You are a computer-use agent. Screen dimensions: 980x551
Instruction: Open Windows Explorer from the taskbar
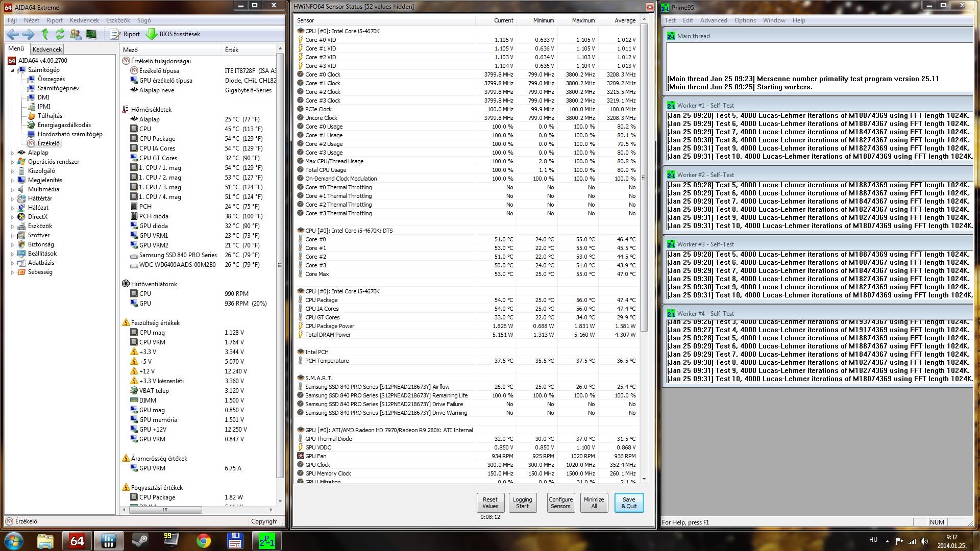[45, 541]
